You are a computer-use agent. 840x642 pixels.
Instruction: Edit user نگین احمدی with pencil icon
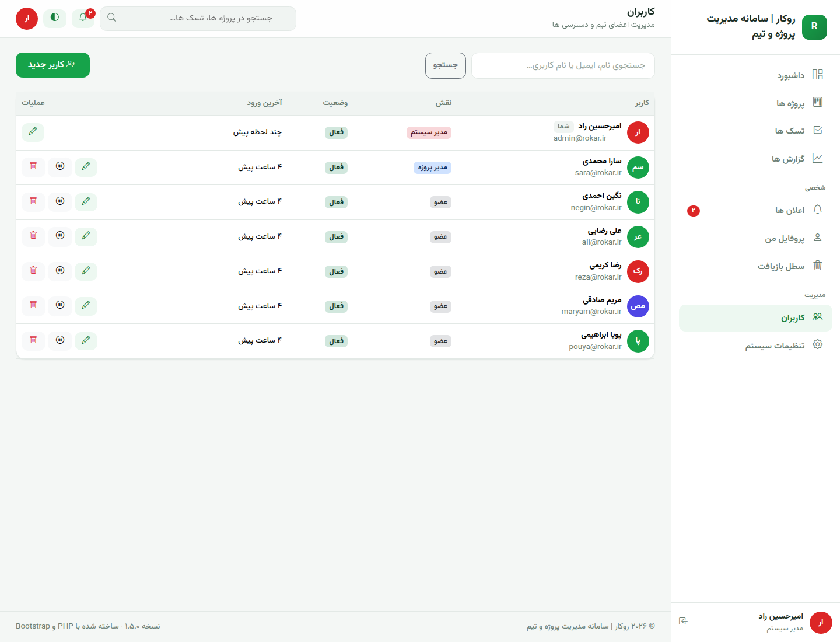click(x=86, y=201)
